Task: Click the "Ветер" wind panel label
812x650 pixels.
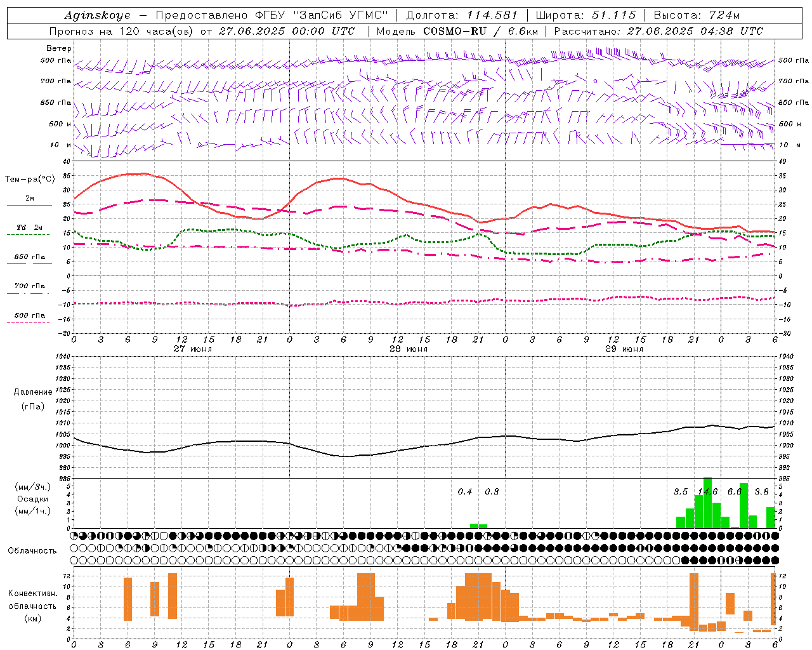Action: point(58,48)
